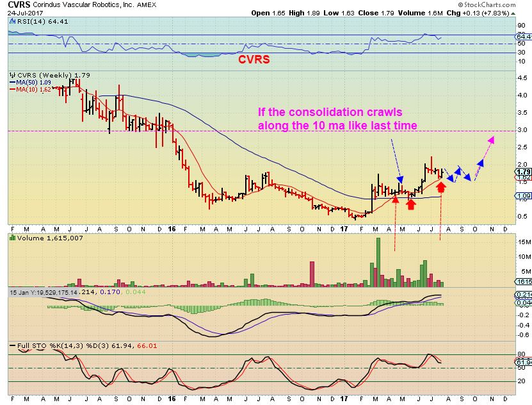Screen dimensions: 532x405
Task: Click the volume bars icon beside Volume label
Action: point(13,238)
